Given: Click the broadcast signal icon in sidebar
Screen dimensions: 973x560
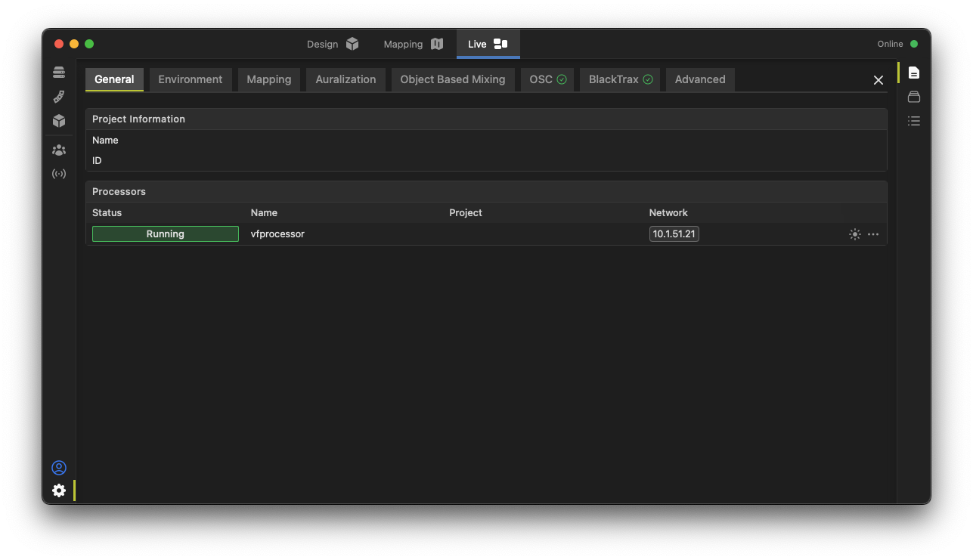Looking at the screenshot, I should point(59,174).
